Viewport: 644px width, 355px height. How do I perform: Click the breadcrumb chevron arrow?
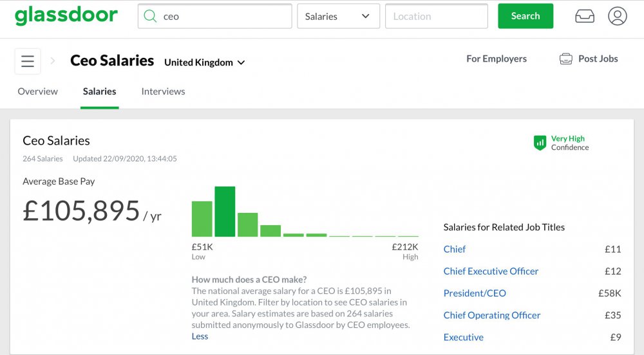[x=53, y=61]
